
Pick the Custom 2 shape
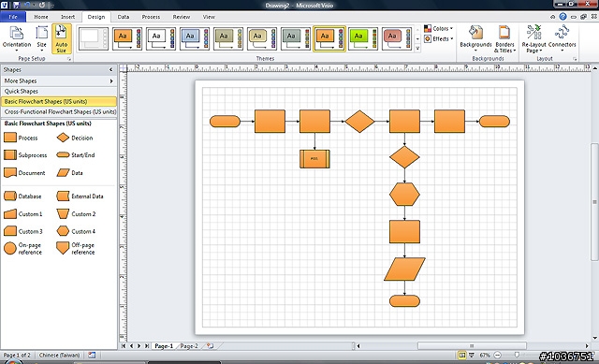76,214
